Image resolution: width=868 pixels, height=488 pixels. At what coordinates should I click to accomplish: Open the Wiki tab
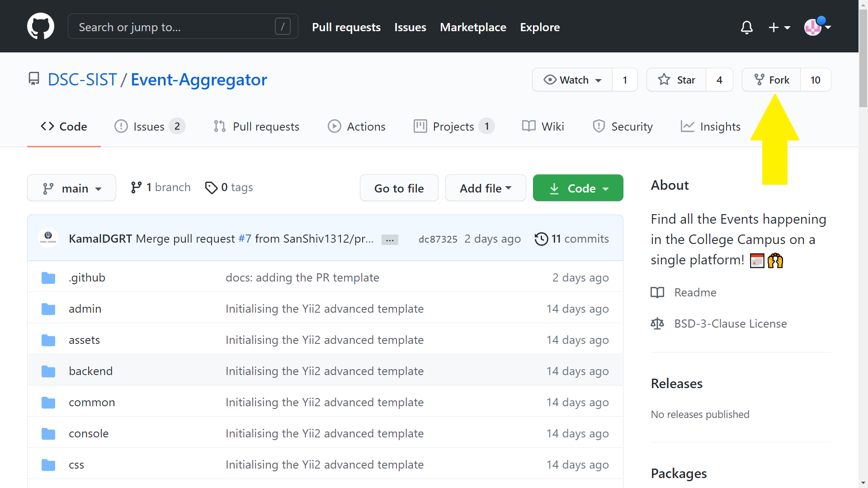(543, 127)
